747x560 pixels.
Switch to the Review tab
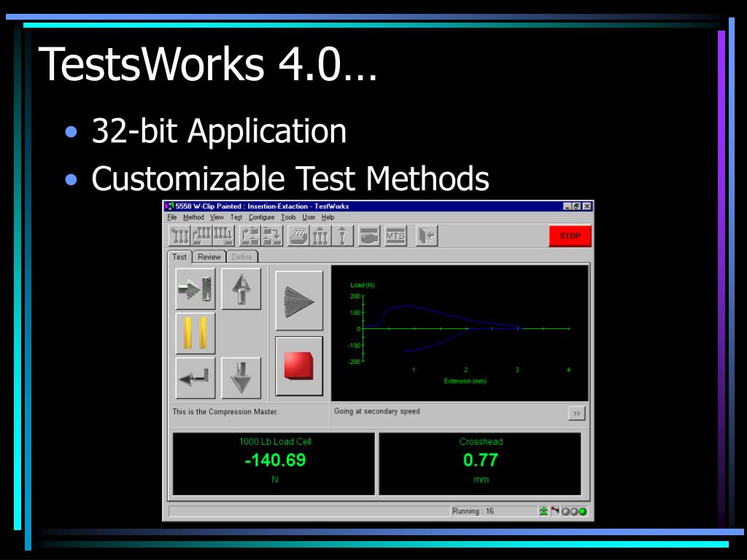tap(209, 257)
